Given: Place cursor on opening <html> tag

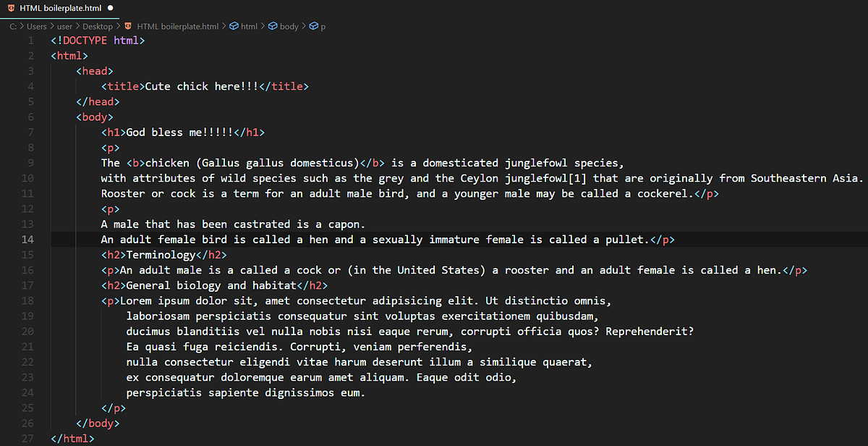Looking at the screenshot, I should (69, 56).
